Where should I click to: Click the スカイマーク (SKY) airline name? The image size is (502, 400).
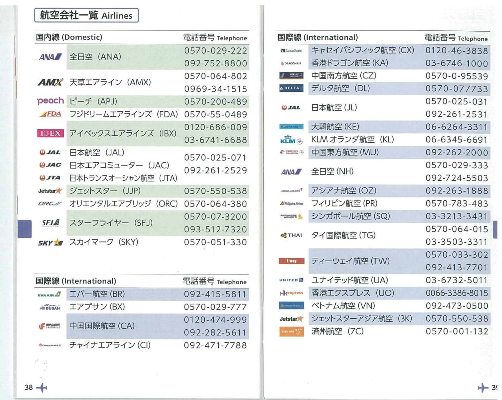[x=104, y=242]
